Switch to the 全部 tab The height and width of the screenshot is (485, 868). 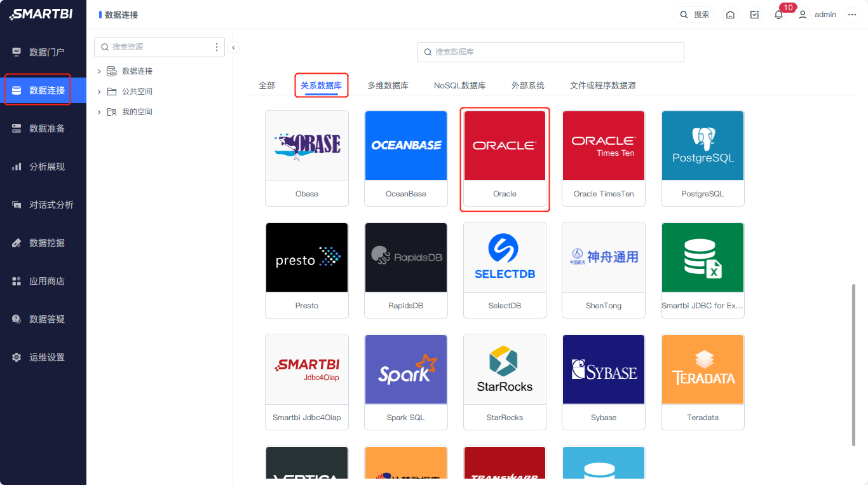click(267, 85)
